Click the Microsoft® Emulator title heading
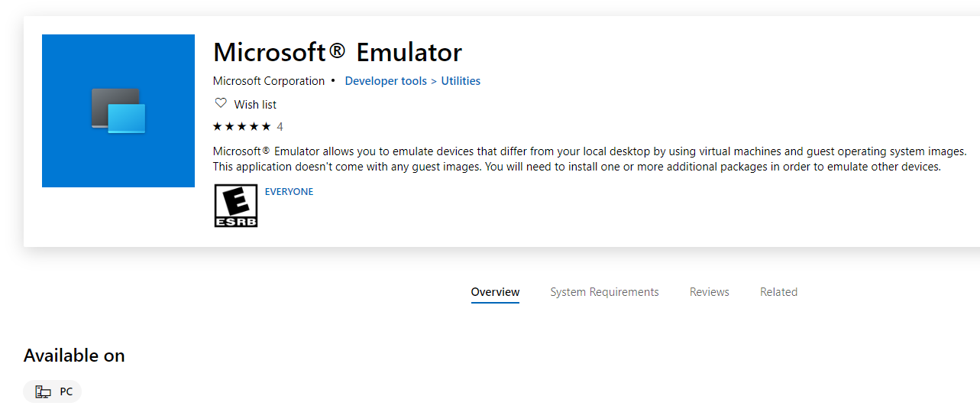980x419 pixels. (x=337, y=52)
